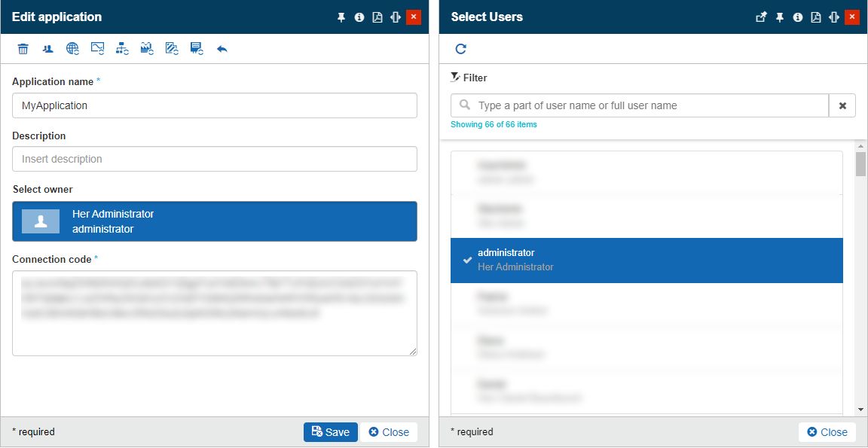
Task: Refresh the Select Users list
Action: pyautogui.click(x=460, y=47)
